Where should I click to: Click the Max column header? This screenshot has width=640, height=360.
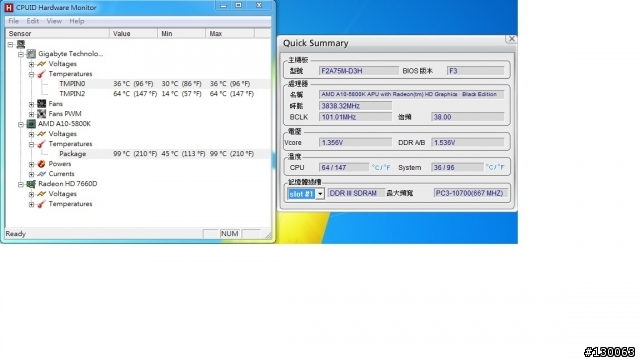230,33
